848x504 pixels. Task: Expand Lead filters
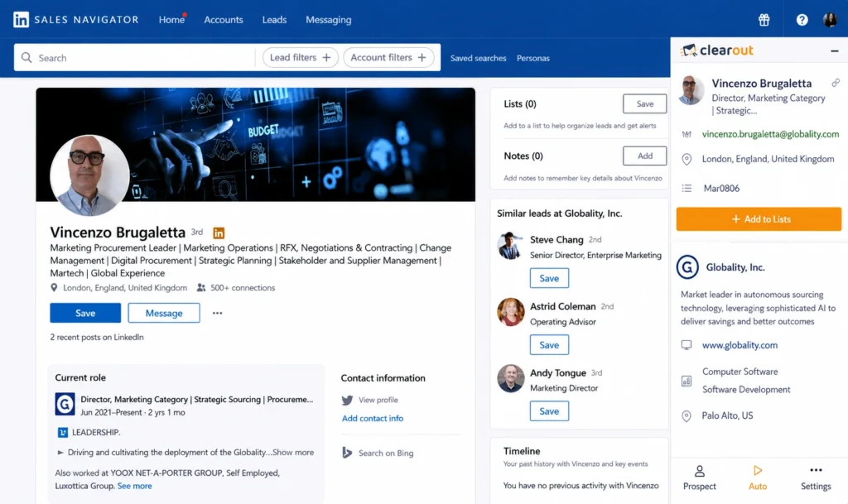click(300, 57)
